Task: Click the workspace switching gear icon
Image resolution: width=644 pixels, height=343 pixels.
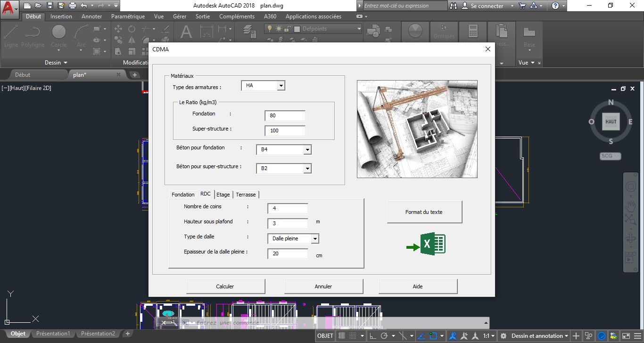Action: [x=503, y=336]
